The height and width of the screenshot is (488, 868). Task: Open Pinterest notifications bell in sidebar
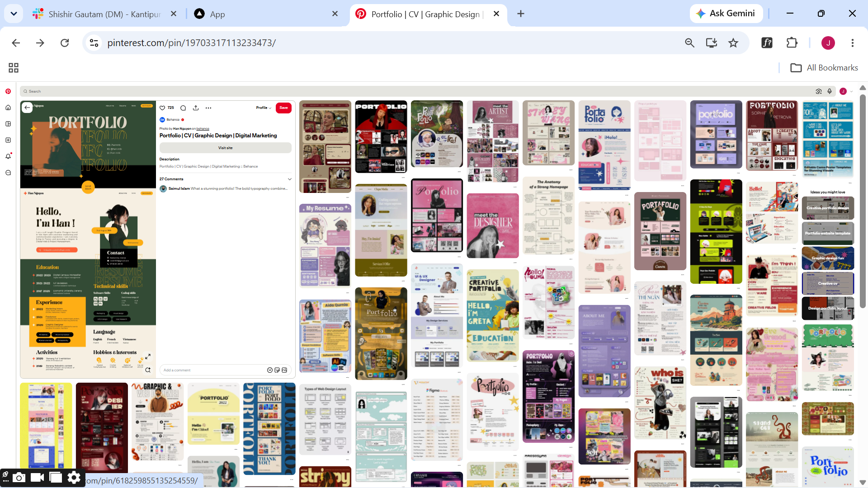coord(8,156)
